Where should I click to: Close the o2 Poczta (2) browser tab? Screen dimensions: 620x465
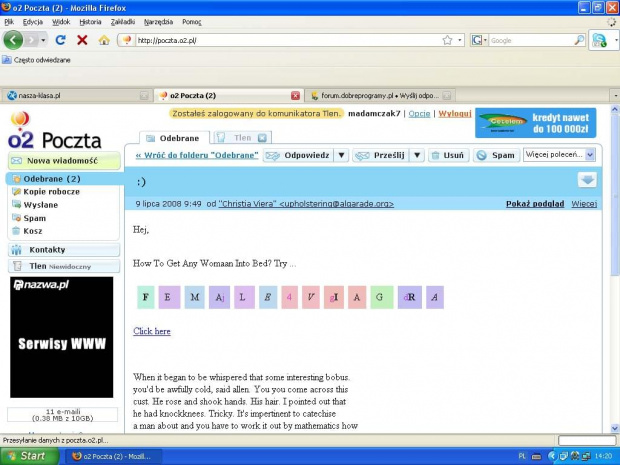295,96
